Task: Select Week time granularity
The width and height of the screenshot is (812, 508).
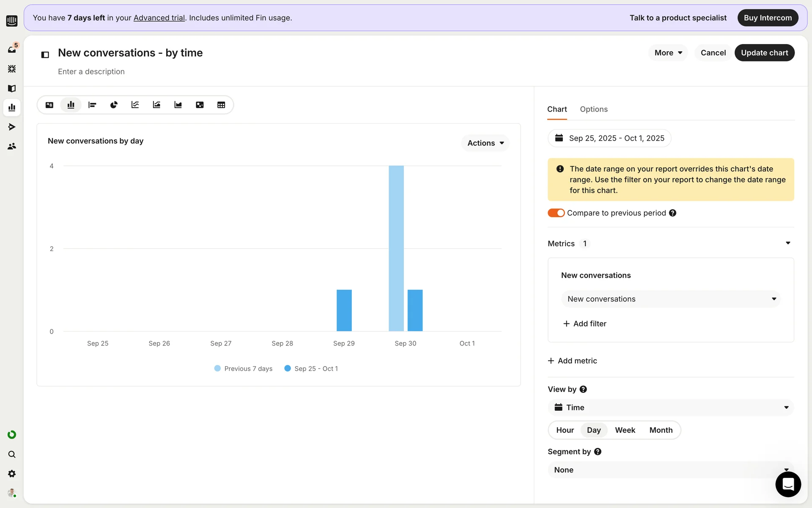Action: [x=625, y=430]
